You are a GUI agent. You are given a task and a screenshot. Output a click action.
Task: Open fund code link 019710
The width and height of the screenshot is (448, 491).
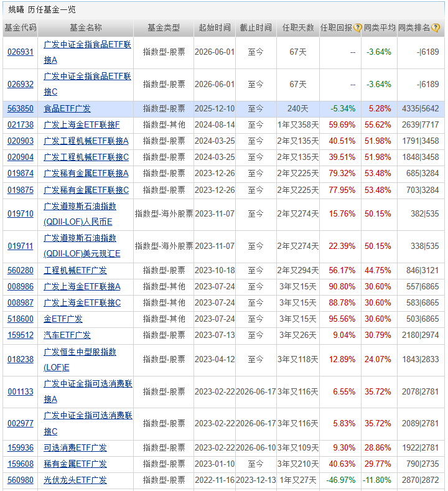point(21,214)
